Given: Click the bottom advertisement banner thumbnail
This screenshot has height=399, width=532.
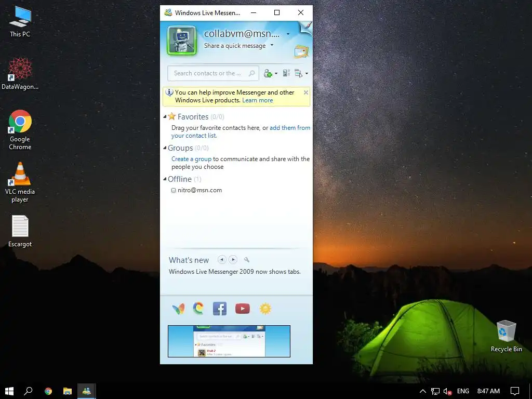Looking at the screenshot, I should [229, 341].
